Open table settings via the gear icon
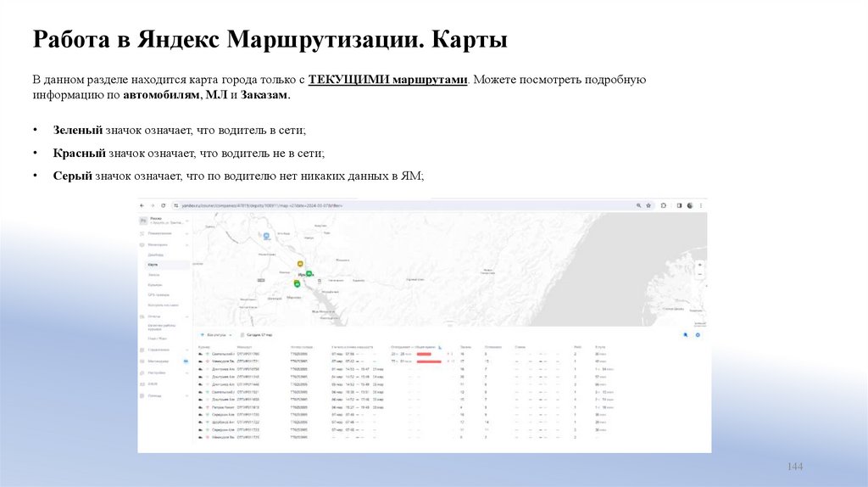This screenshot has height=487, width=868. click(698, 335)
